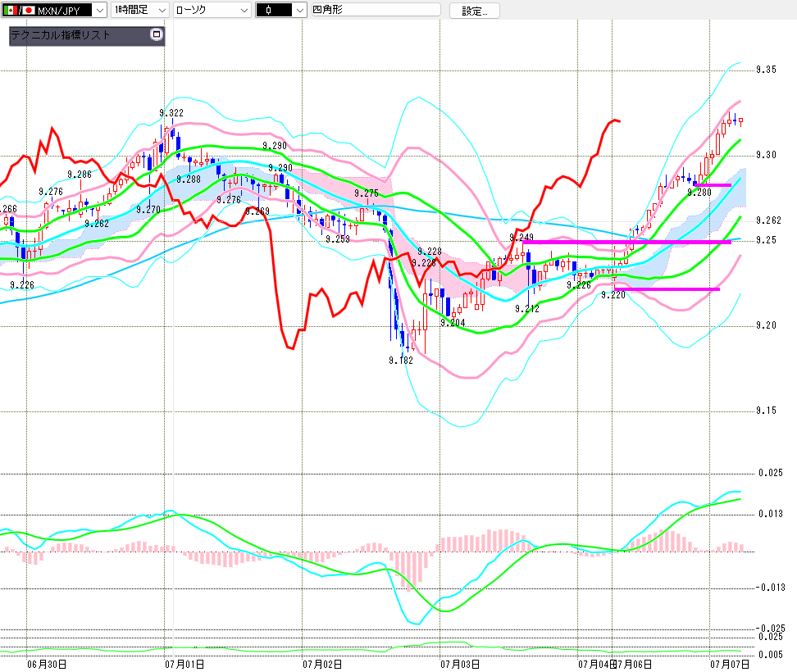Image resolution: width=797 pixels, height=672 pixels.
Task: Click the 0.005 lower axis value
Action: 771,655
